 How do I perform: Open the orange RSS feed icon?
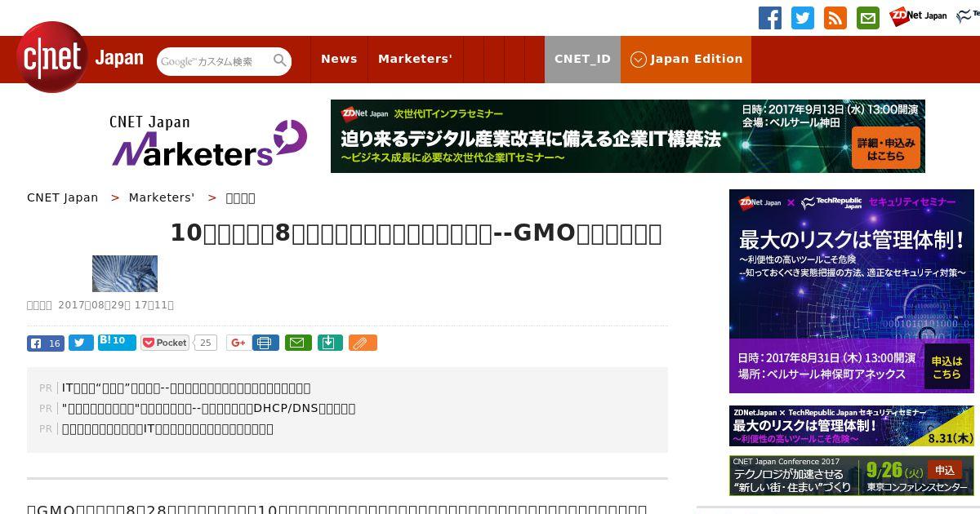pyautogui.click(x=835, y=18)
